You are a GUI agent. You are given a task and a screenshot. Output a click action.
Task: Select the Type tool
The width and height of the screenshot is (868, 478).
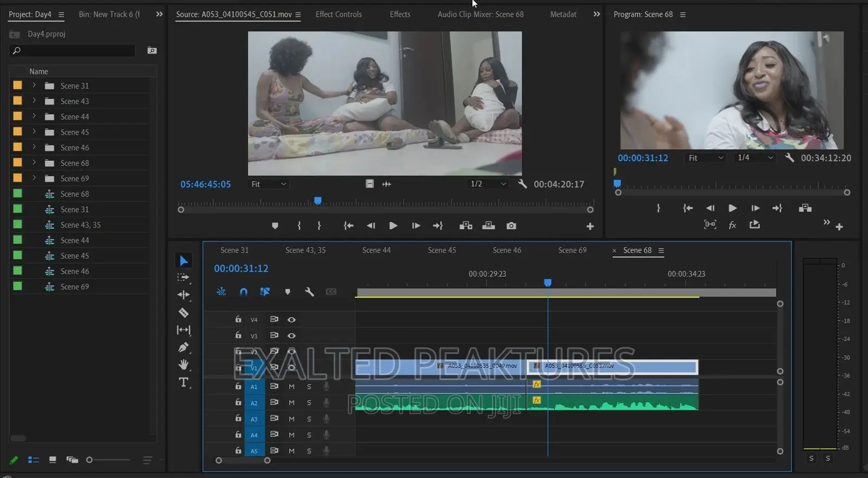coord(183,383)
